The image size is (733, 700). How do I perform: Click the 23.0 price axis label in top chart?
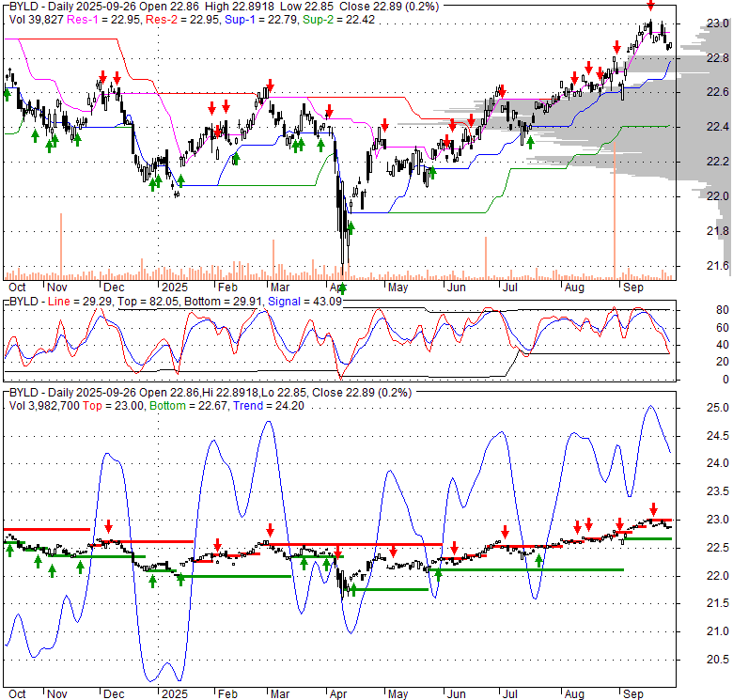tap(717, 23)
